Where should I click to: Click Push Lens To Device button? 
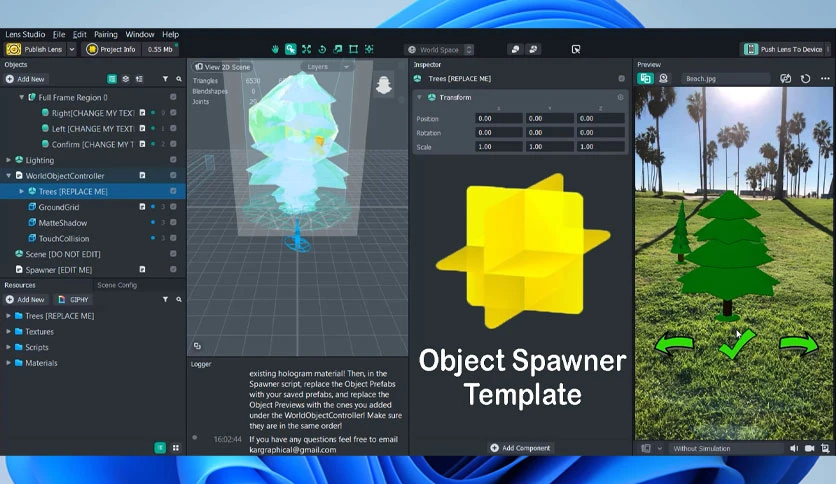pyautogui.click(x=784, y=49)
